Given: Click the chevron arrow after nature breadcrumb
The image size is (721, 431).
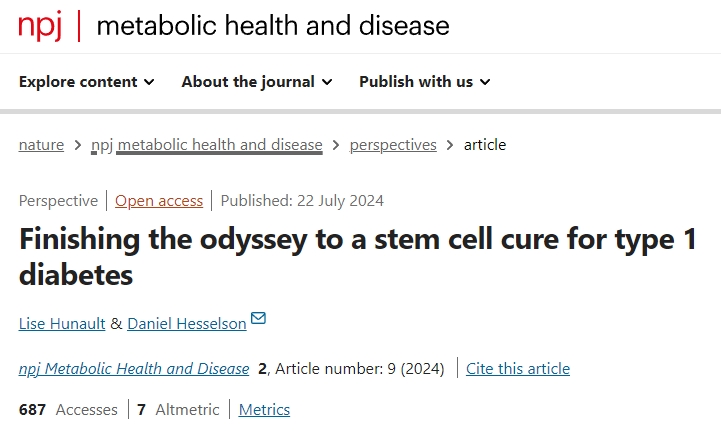Looking at the screenshot, I should (77, 146).
